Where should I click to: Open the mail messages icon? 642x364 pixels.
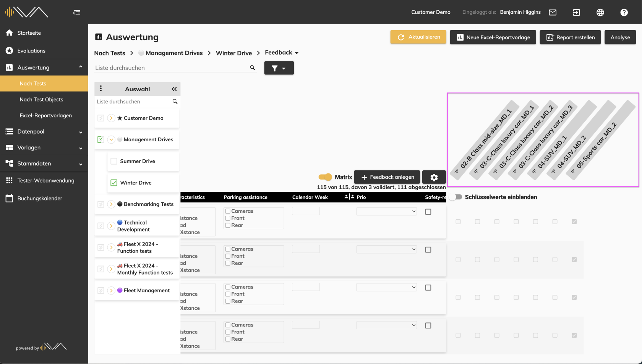(553, 12)
